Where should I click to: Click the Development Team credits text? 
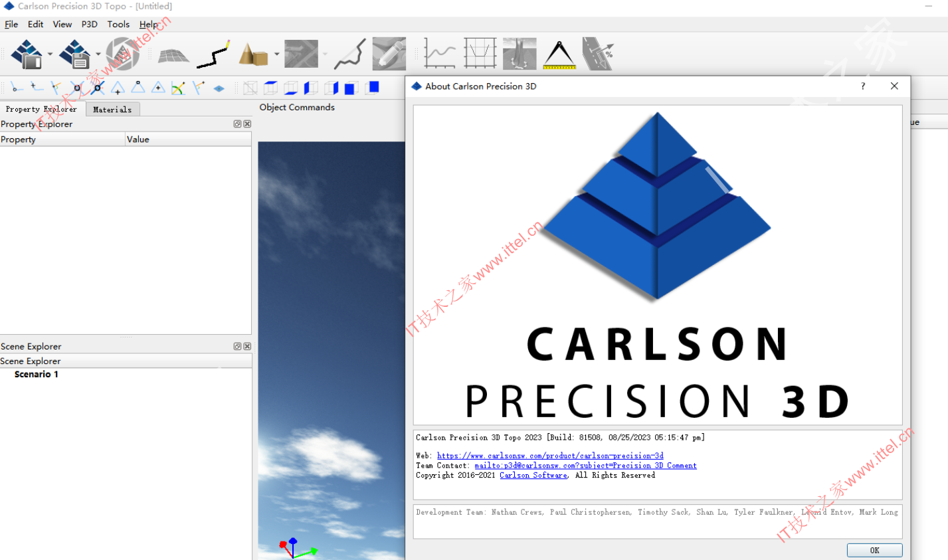click(x=657, y=512)
